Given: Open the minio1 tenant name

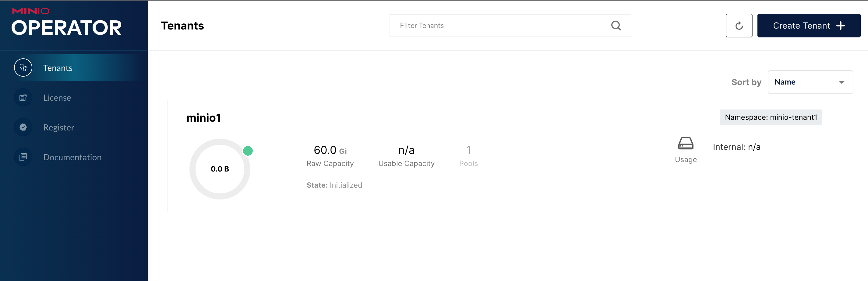Looking at the screenshot, I should 203,118.
